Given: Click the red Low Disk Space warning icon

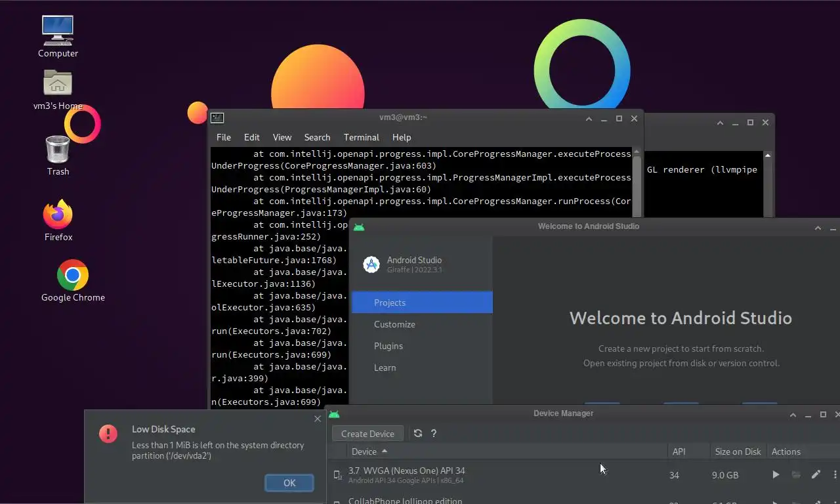Looking at the screenshot, I should point(108,433).
